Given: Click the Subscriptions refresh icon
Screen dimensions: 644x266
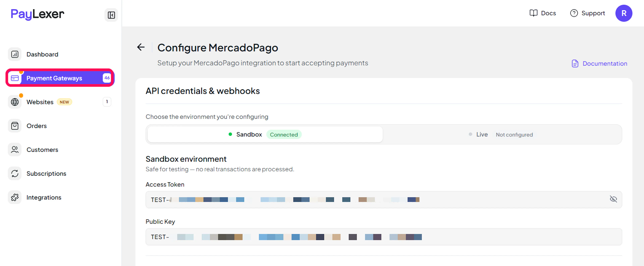Looking at the screenshot, I should pos(15,173).
